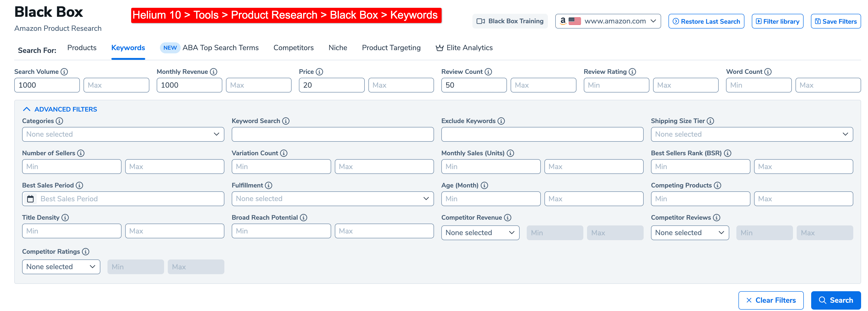
Task: Click the Title Density info icon
Action: [x=65, y=218]
